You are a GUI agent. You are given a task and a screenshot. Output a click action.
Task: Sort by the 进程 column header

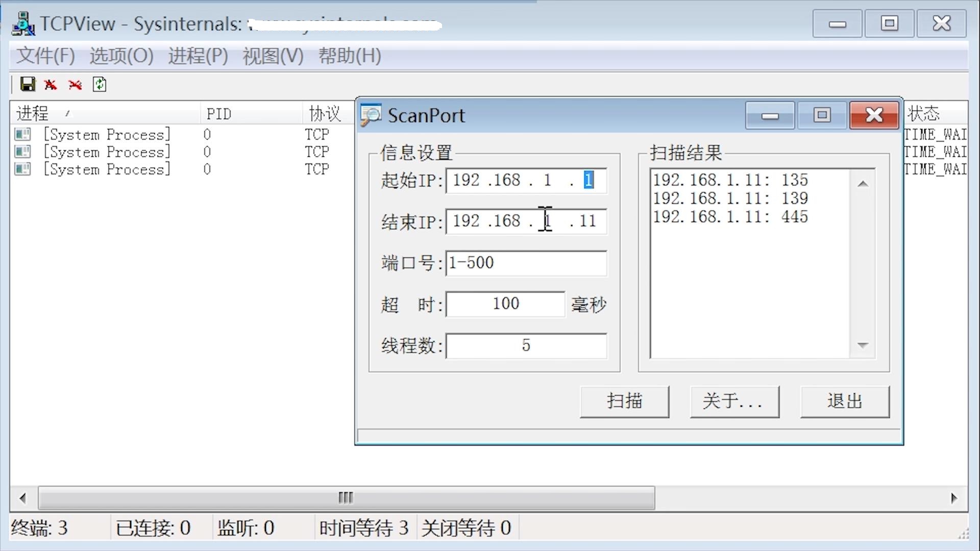point(105,113)
